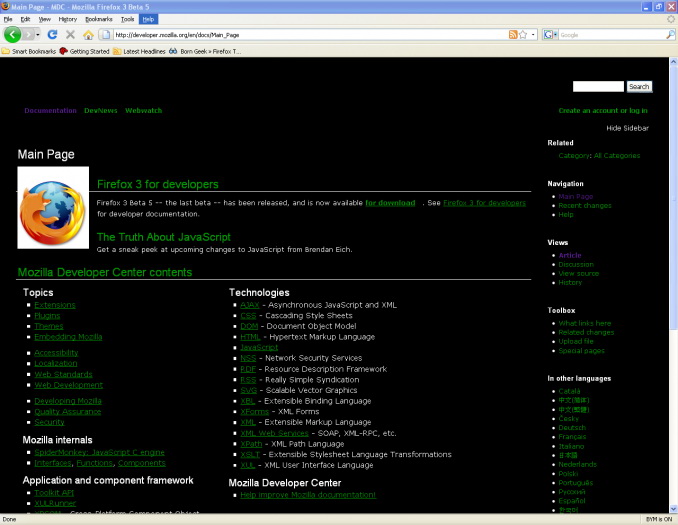
Task: Open the Smart Bookmarks folder
Action: click(x=29, y=51)
